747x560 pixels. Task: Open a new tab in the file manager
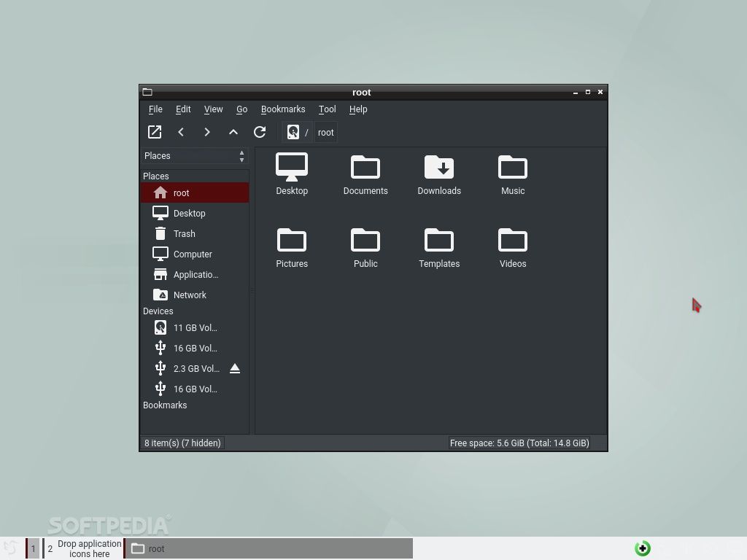tap(155, 132)
